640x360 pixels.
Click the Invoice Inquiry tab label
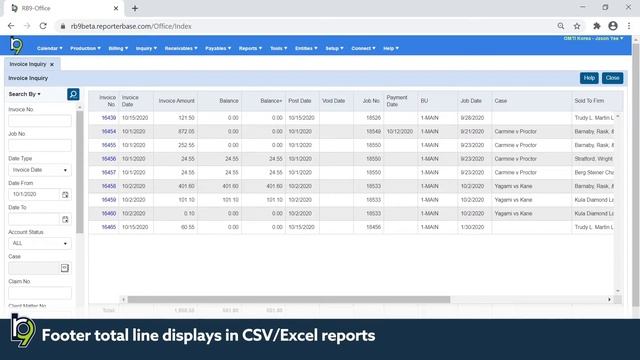click(28, 64)
